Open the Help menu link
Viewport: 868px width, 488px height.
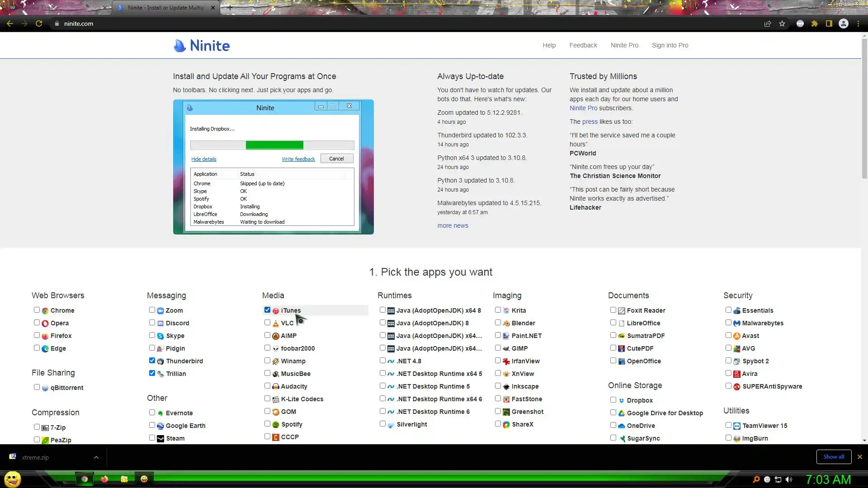549,45
